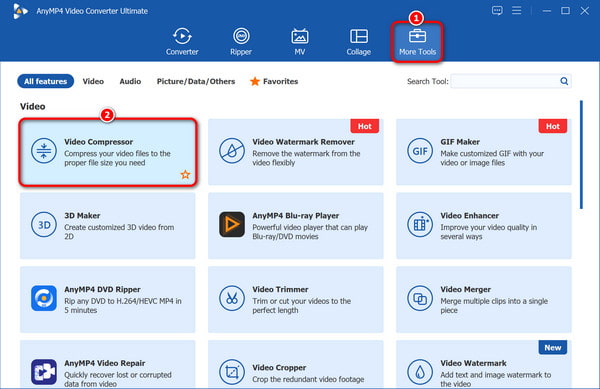
Task: Open the Converter tab
Action: pos(182,42)
